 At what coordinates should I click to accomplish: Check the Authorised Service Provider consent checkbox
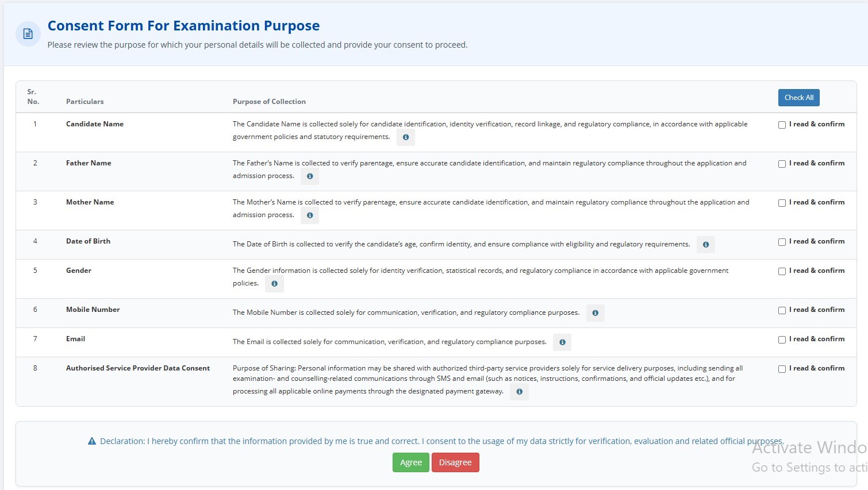782,369
